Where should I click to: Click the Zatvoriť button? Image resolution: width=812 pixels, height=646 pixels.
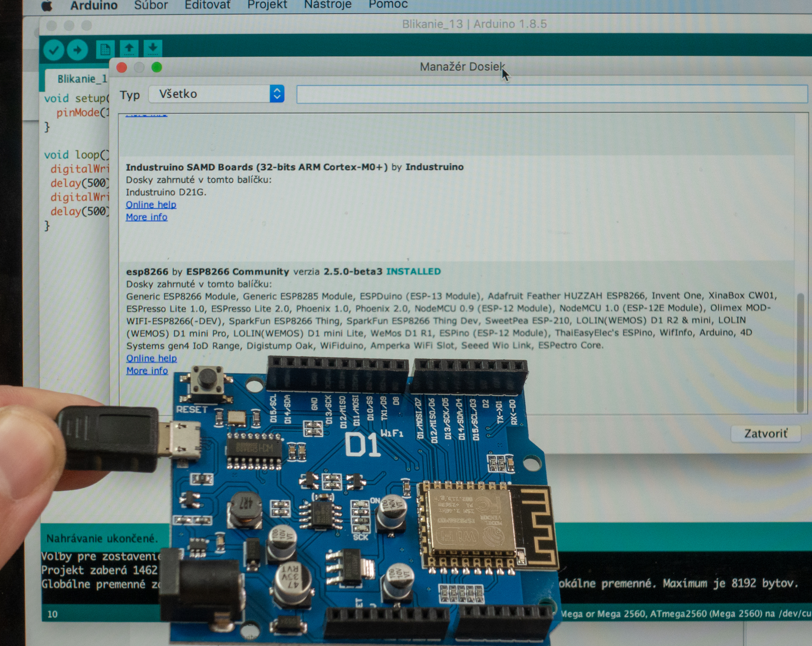[765, 434]
